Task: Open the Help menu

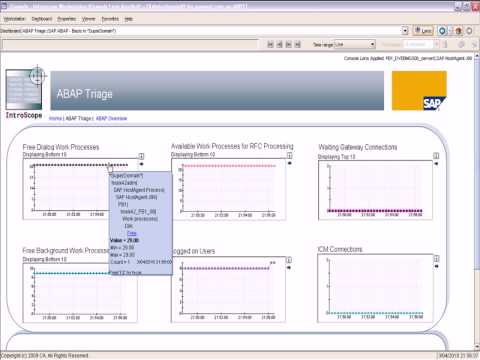Action: (x=128, y=19)
